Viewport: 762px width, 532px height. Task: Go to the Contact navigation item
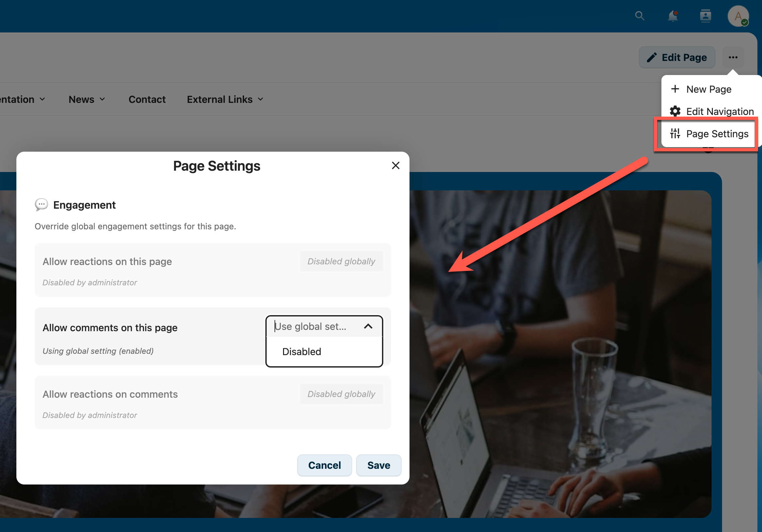(x=147, y=99)
